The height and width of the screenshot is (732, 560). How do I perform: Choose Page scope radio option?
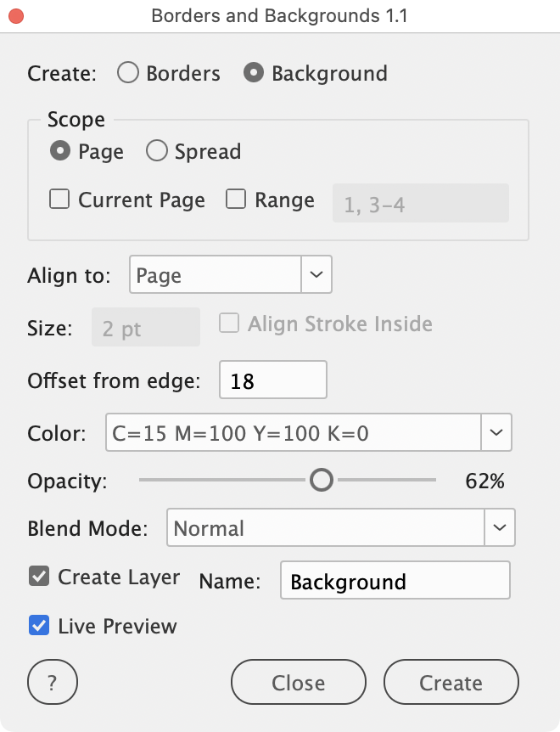60,151
